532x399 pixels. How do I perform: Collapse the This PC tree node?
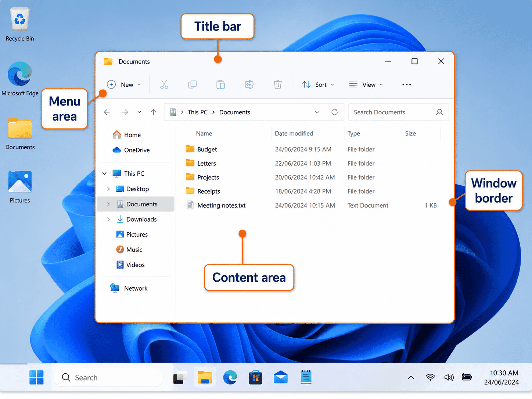[104, 173]
